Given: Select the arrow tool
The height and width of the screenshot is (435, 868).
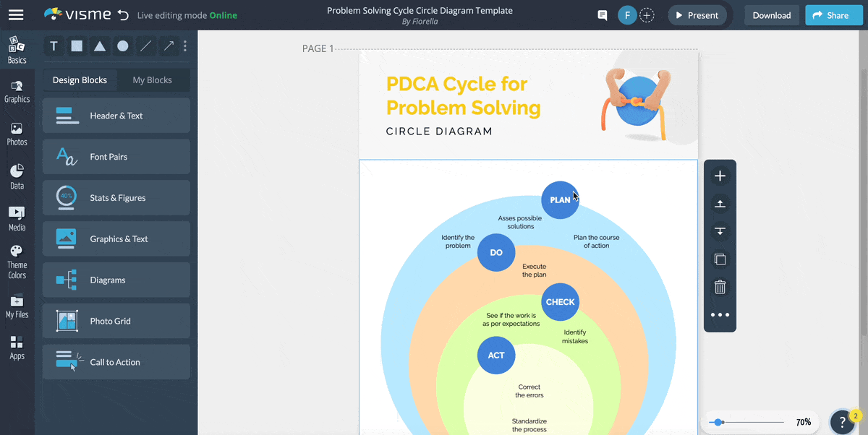Looking at the screenshot, I should coord(169,46).
